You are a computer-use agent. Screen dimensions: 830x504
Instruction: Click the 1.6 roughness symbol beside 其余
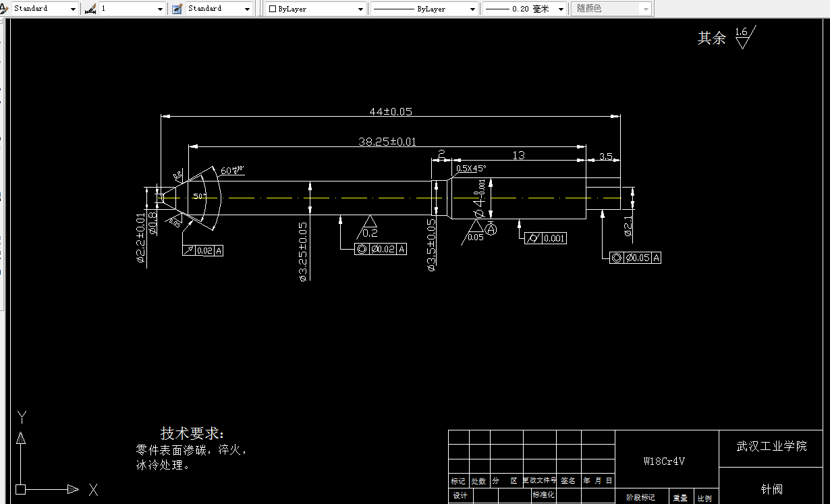[744, 37]
